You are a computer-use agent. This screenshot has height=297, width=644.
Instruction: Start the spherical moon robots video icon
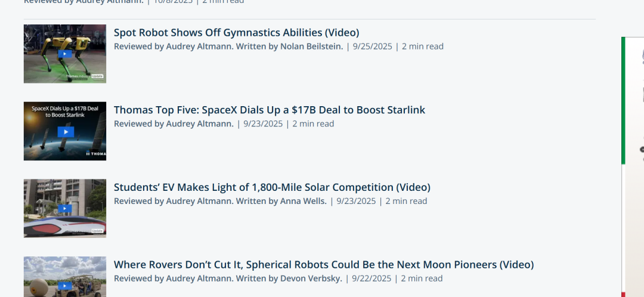[x=65, y=286]
